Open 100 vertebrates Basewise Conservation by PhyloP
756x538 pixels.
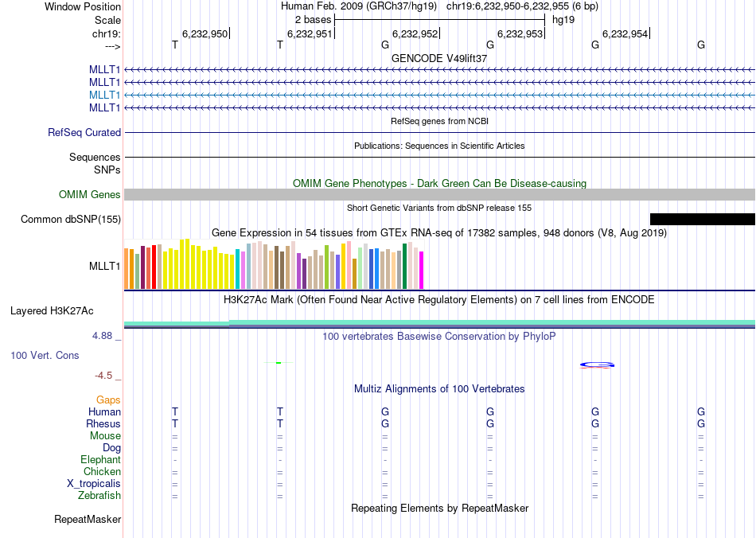(x=439, y=337)
